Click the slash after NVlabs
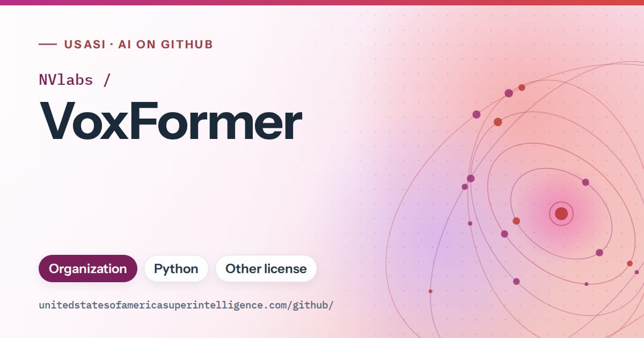 coord(106,80)
